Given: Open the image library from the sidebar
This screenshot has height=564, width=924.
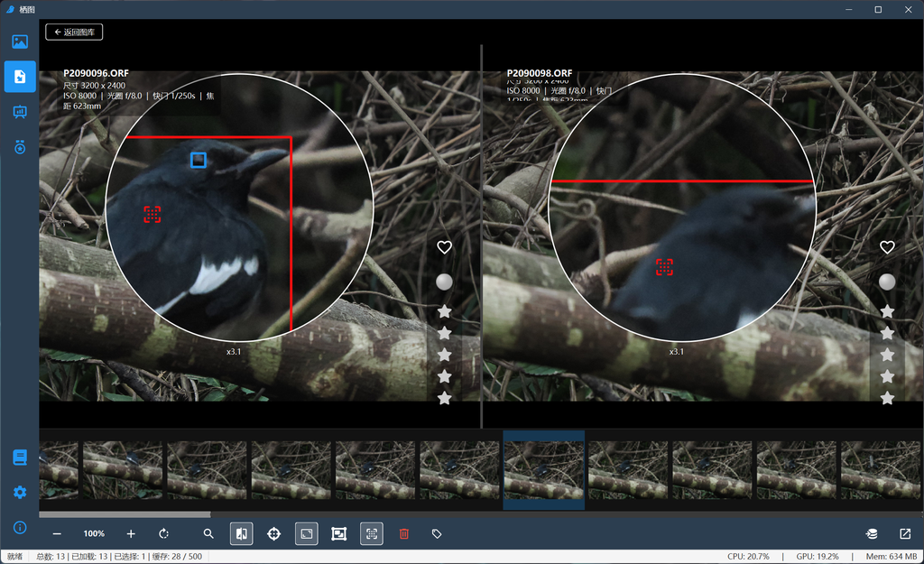Looking at the screenshot, I should coord(20,42).
